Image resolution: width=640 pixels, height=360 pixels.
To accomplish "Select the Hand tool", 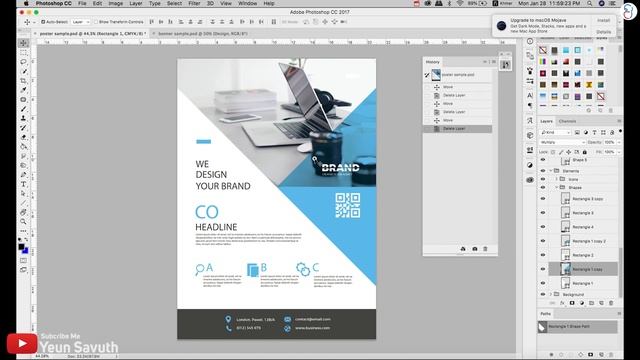I will [23, 212].
